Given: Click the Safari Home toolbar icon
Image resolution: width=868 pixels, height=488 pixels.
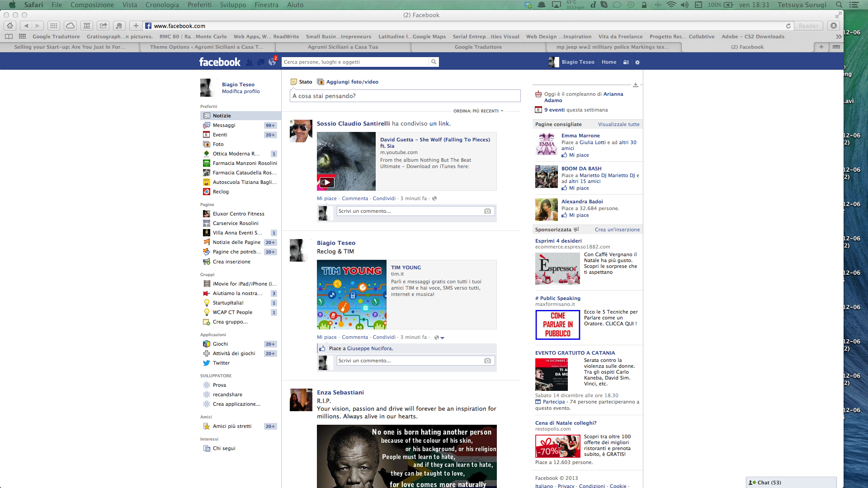Looking at the screenshot, I should click(x=10, y=26).
